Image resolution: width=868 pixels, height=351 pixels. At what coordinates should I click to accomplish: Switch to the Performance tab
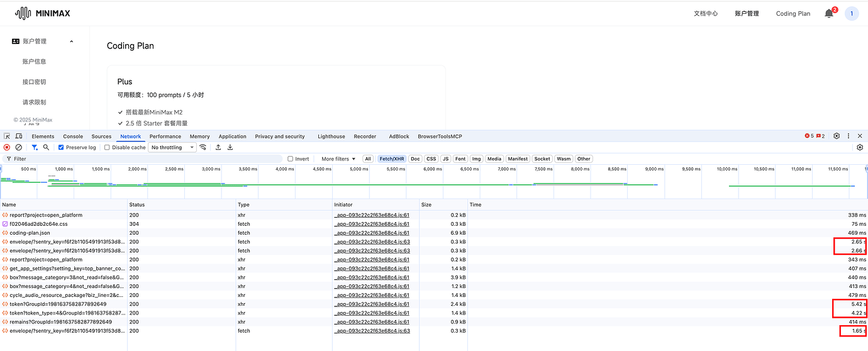point(165,136)
